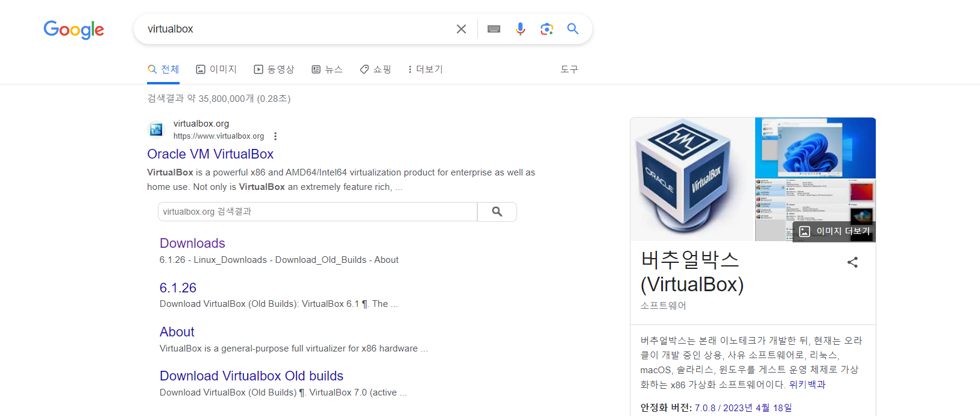
Task: Open the About sitelink
Action: click(x=177, y=332)
